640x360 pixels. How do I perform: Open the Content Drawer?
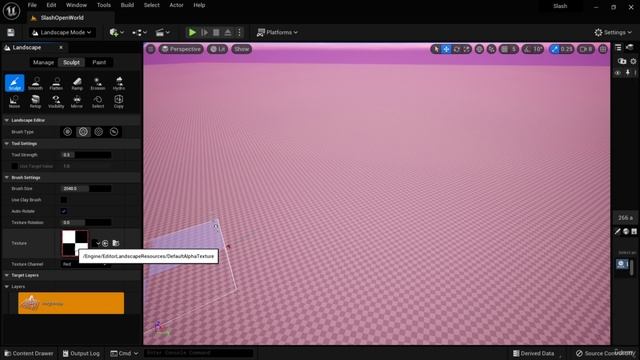[x=29, y=353]
